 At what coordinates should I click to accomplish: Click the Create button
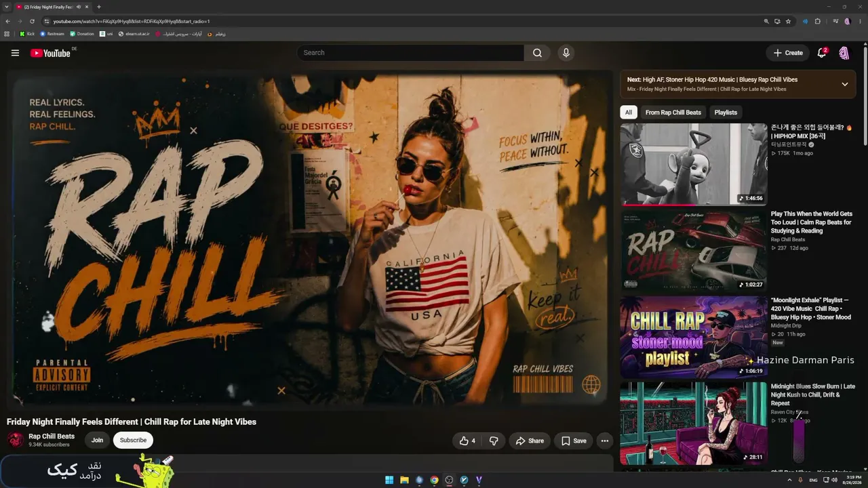click(788, 53)
